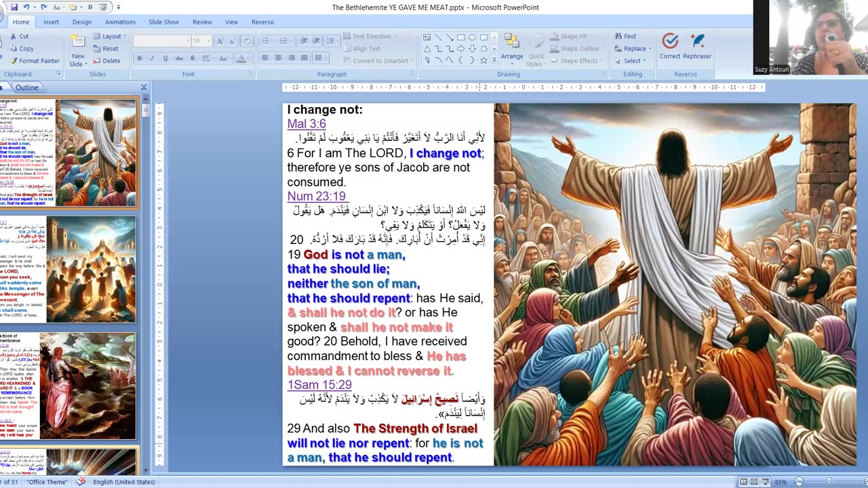
Task: Toggle underline formatting
Action: pos(165,58)
